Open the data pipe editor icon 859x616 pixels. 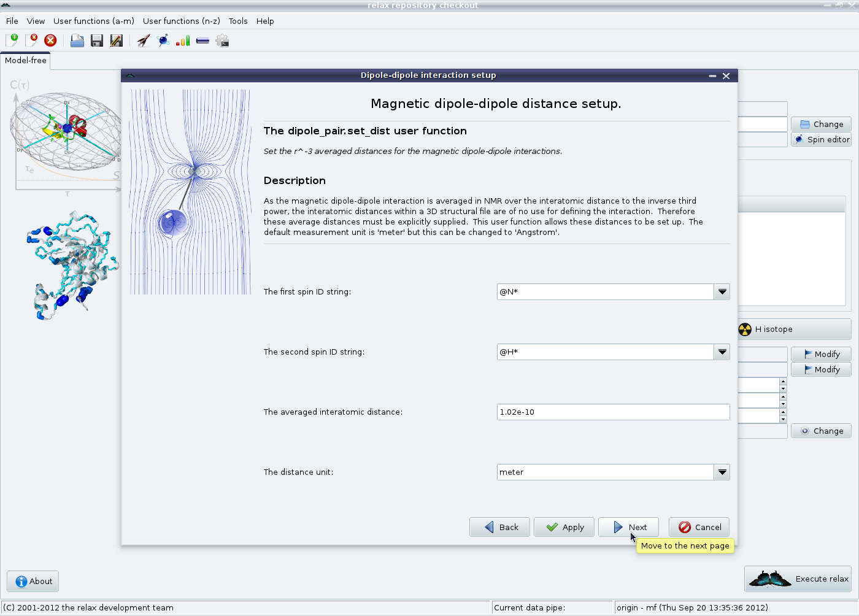202,41
